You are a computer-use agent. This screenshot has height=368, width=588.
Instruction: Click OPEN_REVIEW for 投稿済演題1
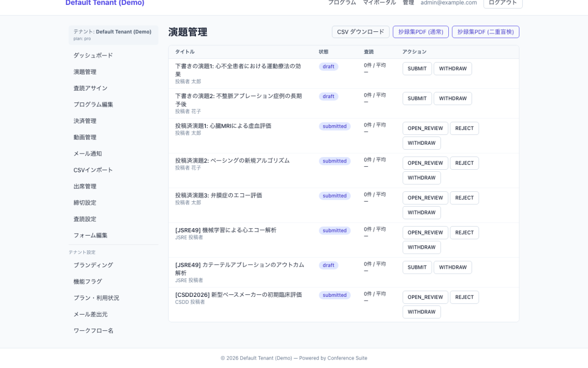click(x=425, y=129)
